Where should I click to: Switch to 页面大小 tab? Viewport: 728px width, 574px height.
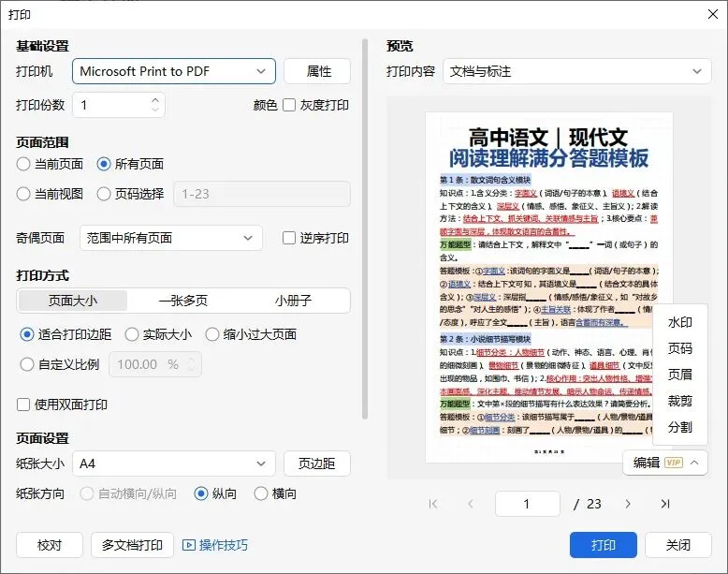[x=72, y=301]
